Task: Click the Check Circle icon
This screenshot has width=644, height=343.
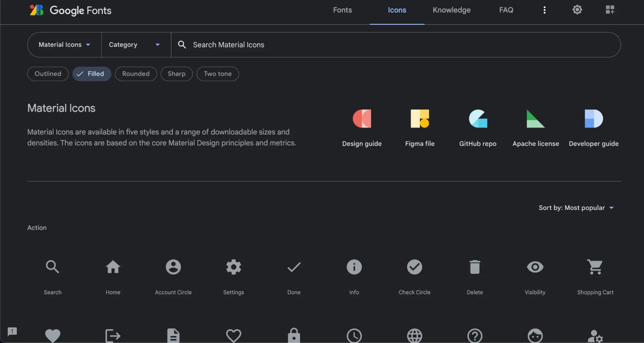Action: tap(414, 267)
